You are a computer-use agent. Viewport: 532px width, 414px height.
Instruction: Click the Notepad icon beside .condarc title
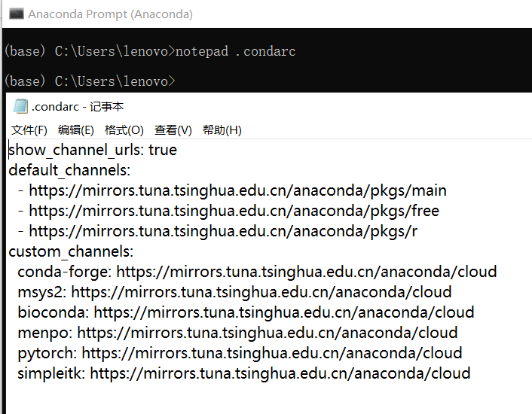coord(20,106)
